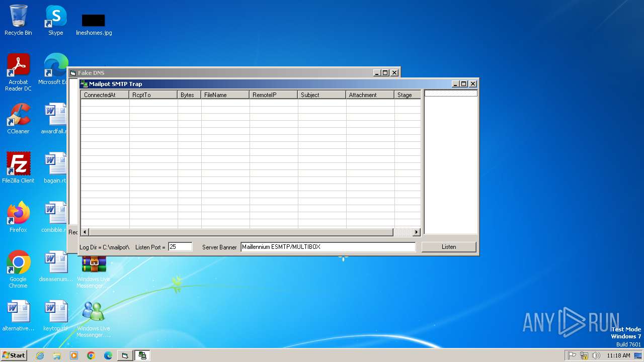Launch Chrome from the taskbar
Viewport: 644px width, 362px height.
point(91,355)
